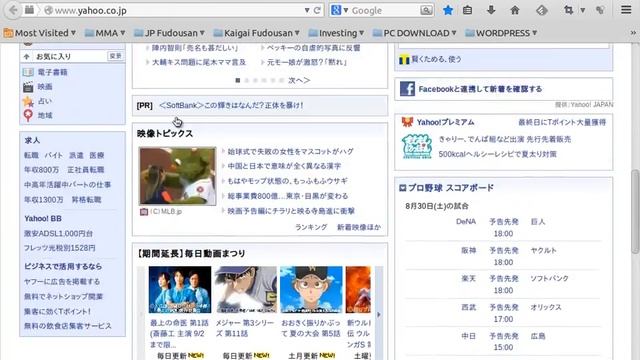Click the 年収800万 job link

tap(41, 170)
